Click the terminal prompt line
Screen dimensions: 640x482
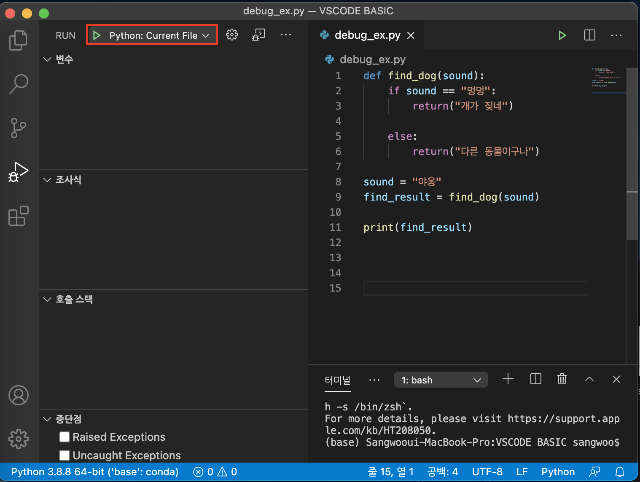coord(472,442)
